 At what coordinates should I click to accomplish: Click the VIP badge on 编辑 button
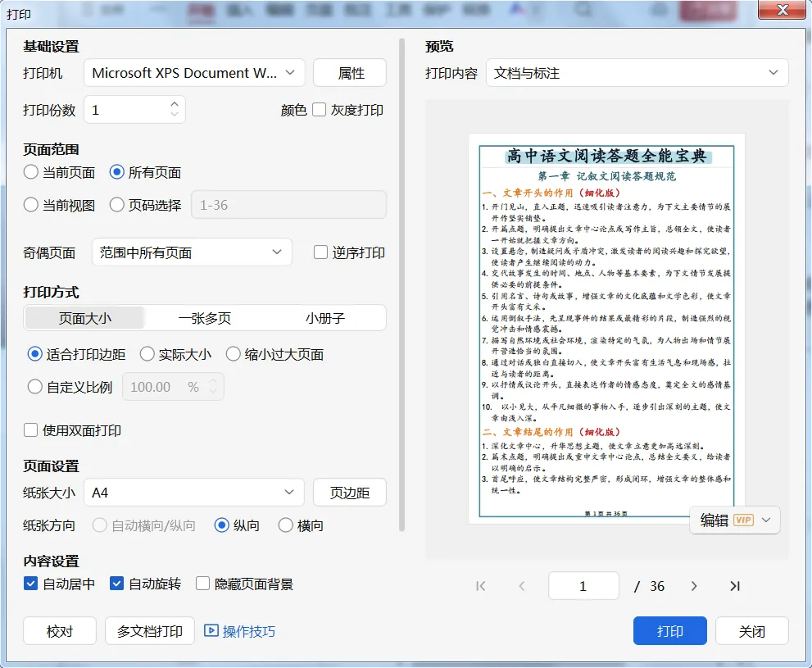click(x=744, y=520)
